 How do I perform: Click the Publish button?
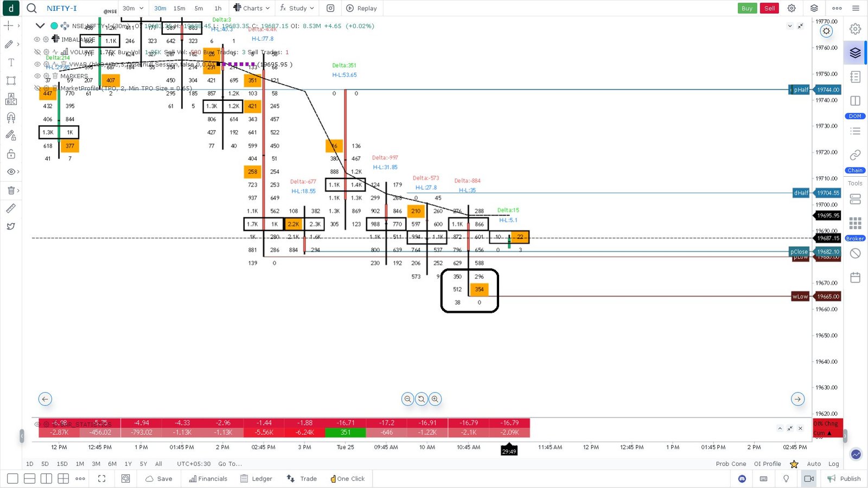pos(844,479)
